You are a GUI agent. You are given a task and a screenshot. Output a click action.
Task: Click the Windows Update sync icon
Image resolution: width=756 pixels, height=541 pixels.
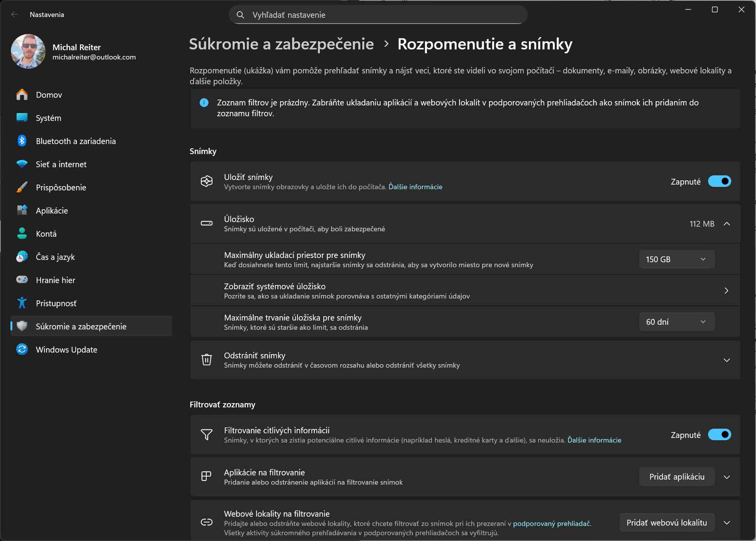click(22, 349)
